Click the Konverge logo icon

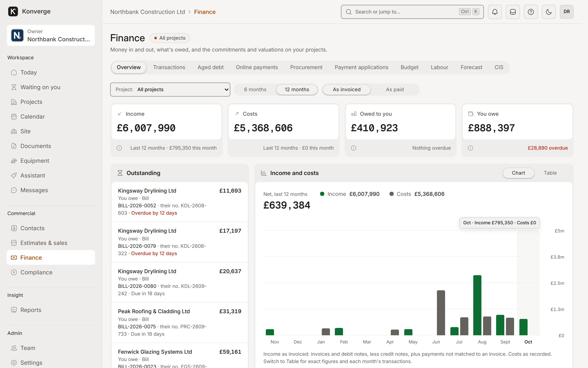13,11
